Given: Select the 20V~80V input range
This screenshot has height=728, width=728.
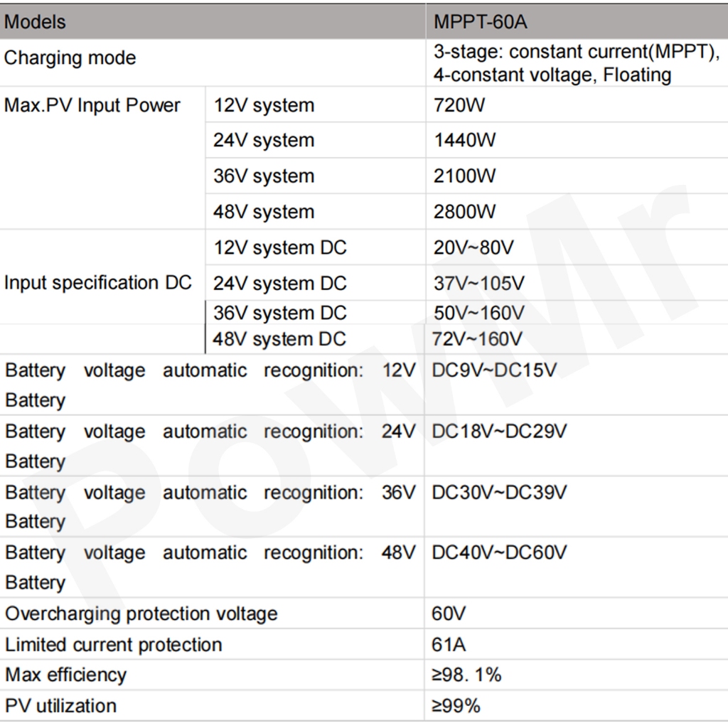Looking at the screenshot, I should 473,248.
